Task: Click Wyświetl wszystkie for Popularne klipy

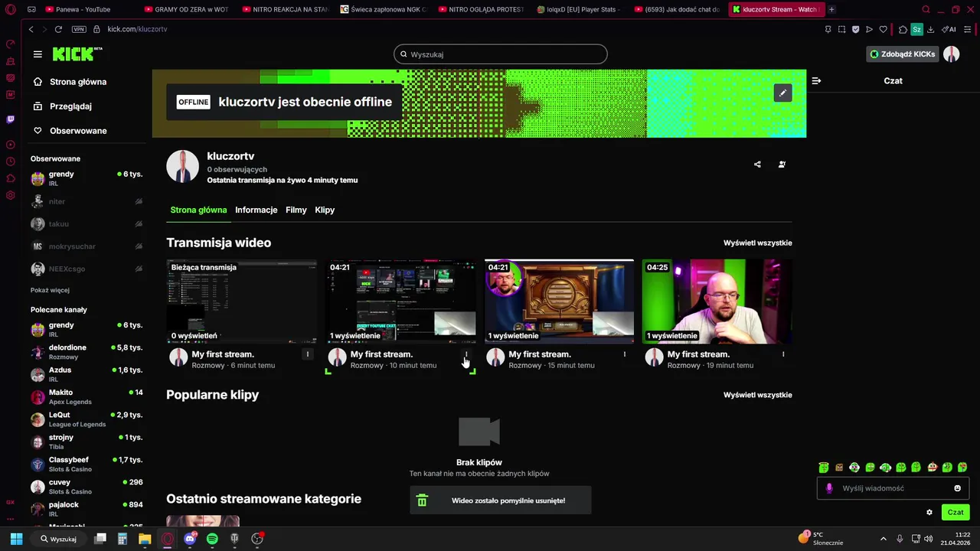Action: (757, 395)
